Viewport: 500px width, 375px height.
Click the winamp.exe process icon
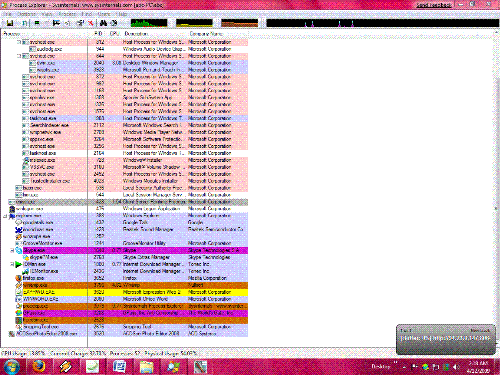click(x=19, y=285)
